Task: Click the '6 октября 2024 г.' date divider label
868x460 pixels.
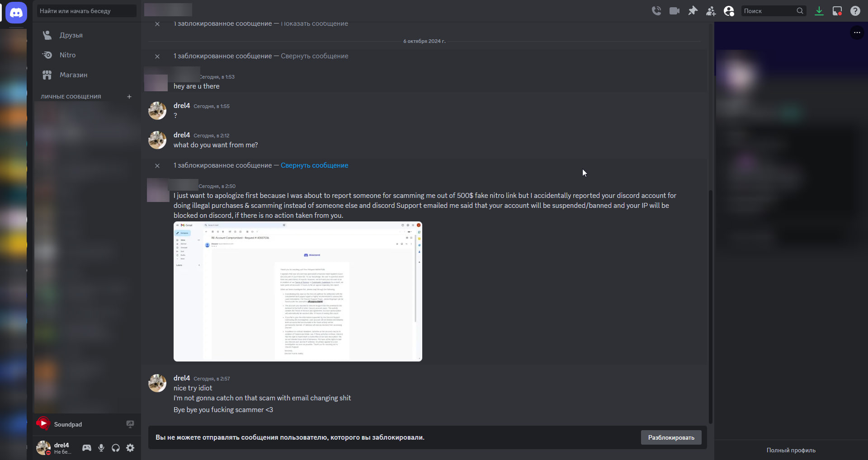Action: tap(425, 41)
